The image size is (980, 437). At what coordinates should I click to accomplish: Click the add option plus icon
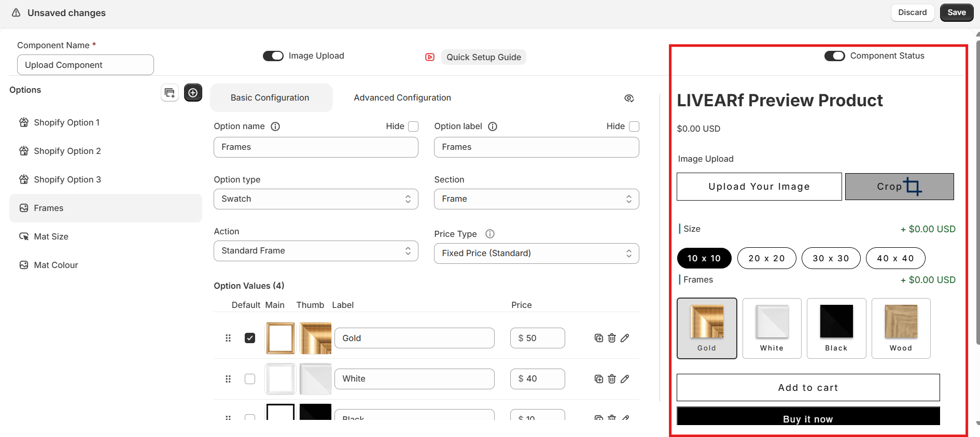tap(193, 93)
